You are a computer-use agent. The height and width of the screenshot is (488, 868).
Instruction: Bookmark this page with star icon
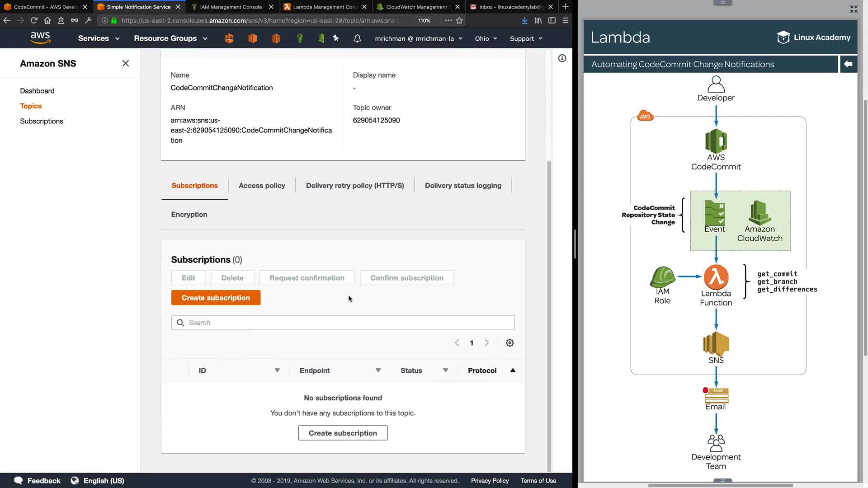459,20
